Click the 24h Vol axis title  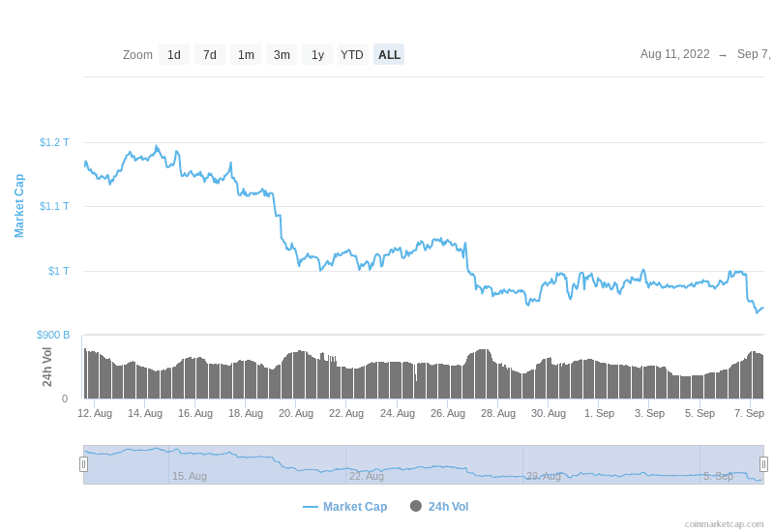(47, 367)
